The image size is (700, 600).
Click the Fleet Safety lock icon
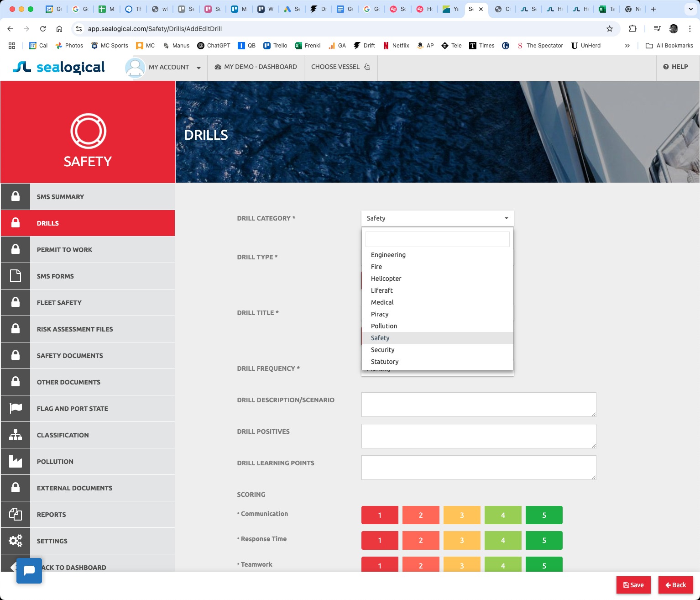[x=16, y=302]
